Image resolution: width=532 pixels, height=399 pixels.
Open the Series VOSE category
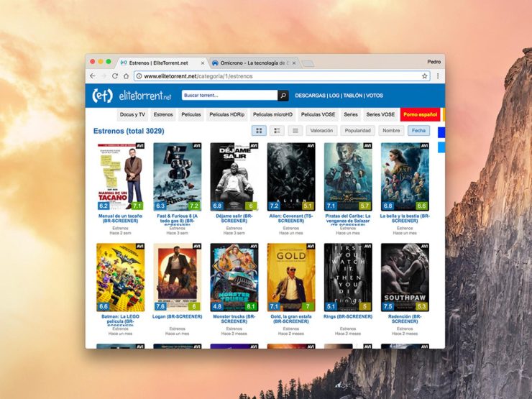coord(380,114)
